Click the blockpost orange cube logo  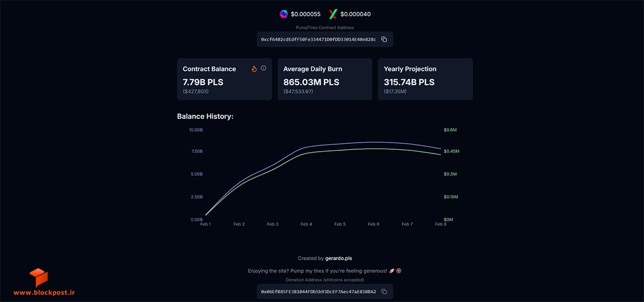tap(39, 277)
